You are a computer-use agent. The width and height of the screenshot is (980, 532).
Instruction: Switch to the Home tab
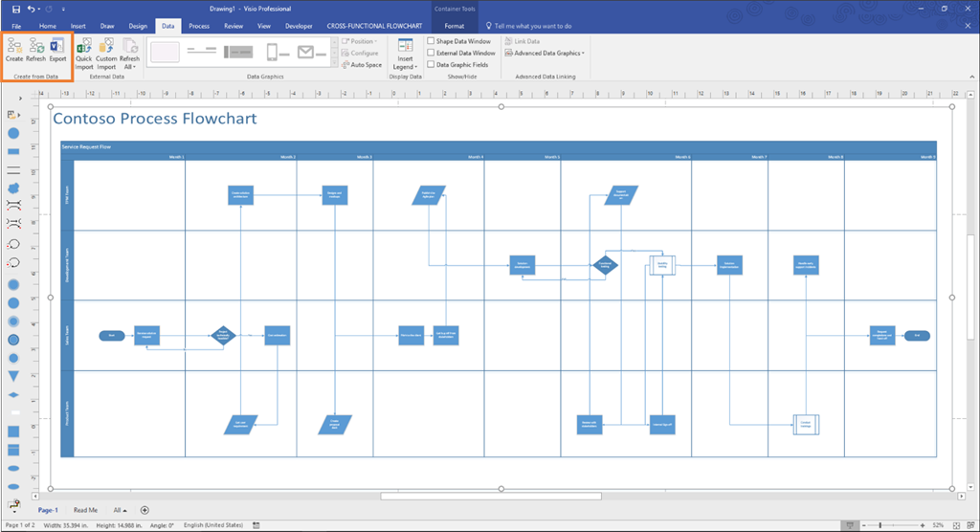pyautogui.click(x=48, y=26)
